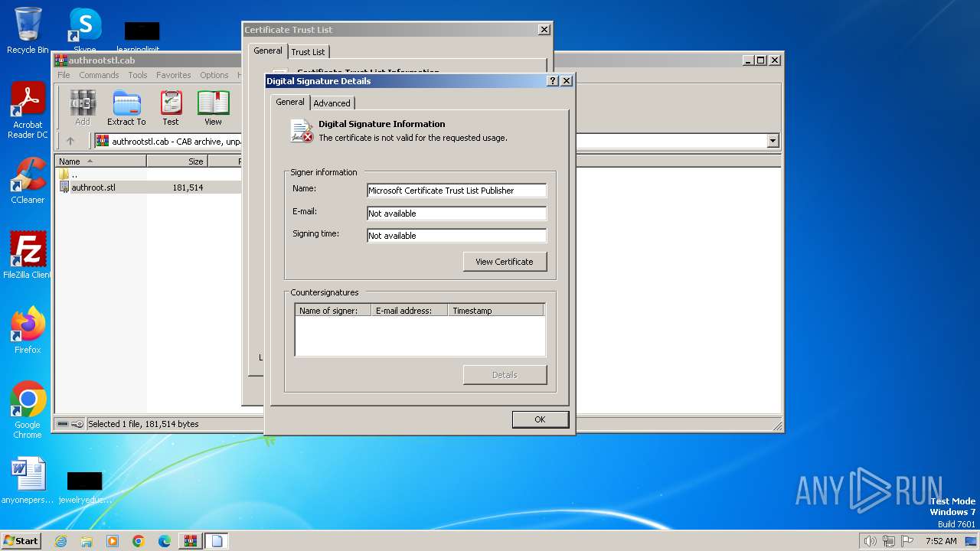Click the signer Name field
This screenshot has width=980, height=551.
coord(457,191)
